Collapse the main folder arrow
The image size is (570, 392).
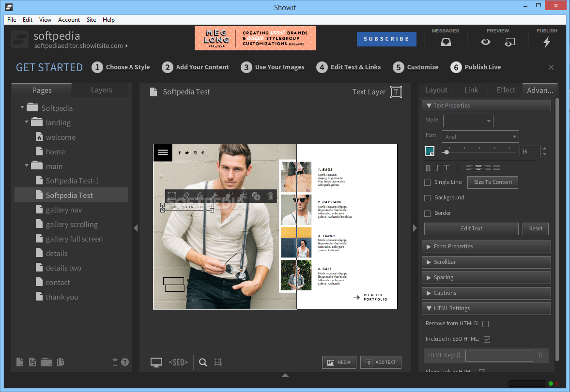point(27,166)
